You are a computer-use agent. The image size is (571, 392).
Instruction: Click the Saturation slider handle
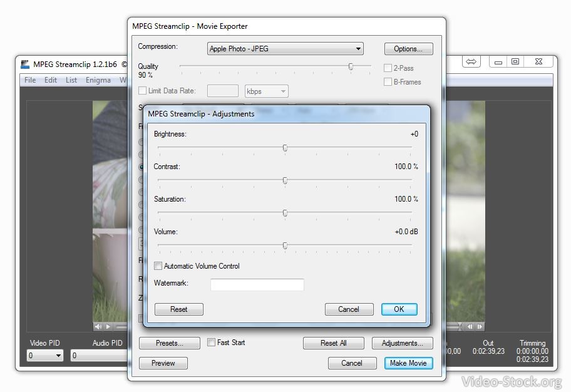[x=285, y=213]
